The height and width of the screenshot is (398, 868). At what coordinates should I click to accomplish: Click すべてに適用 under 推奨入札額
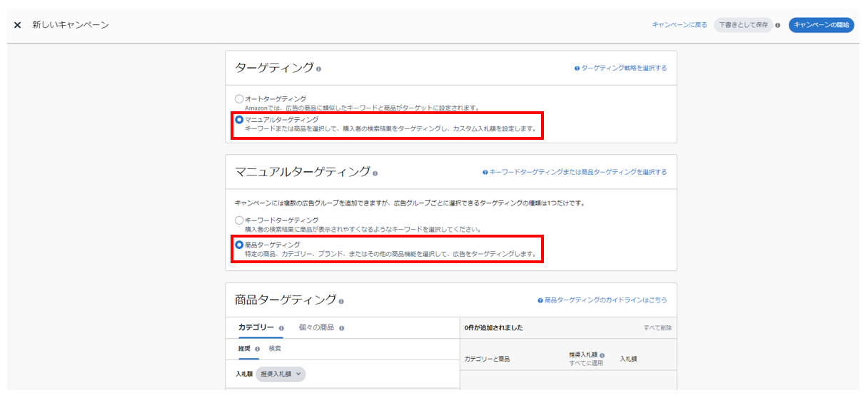[x=586, y=363]
